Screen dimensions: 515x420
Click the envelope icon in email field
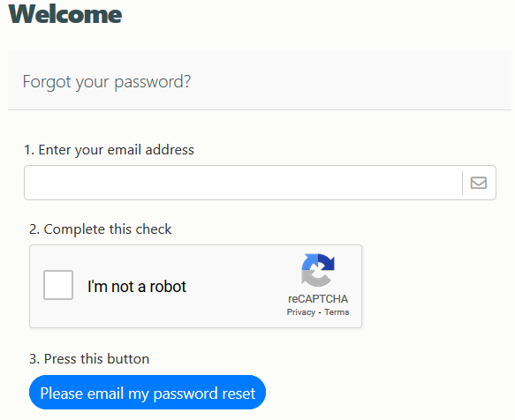(478, 183)
